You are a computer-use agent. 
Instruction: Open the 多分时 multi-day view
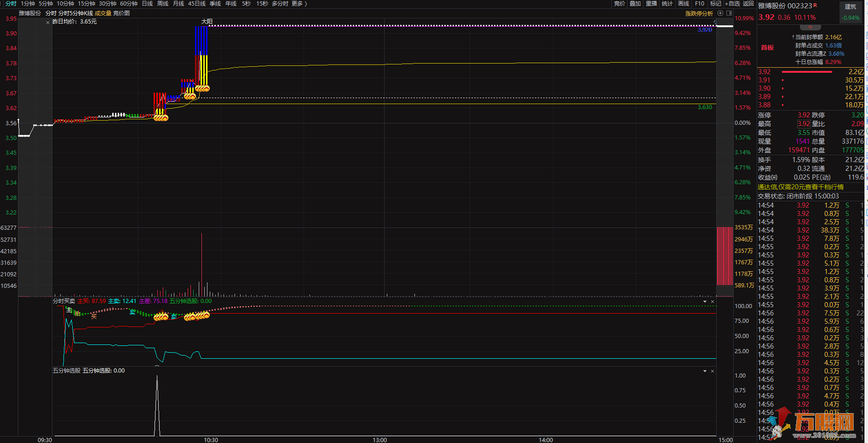pos(280,4)
